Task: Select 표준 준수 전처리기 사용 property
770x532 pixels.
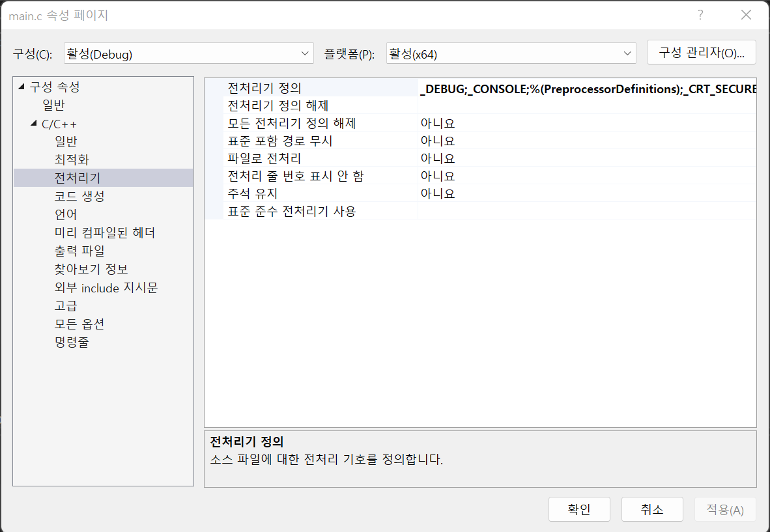Action: [x=292, y=211]
